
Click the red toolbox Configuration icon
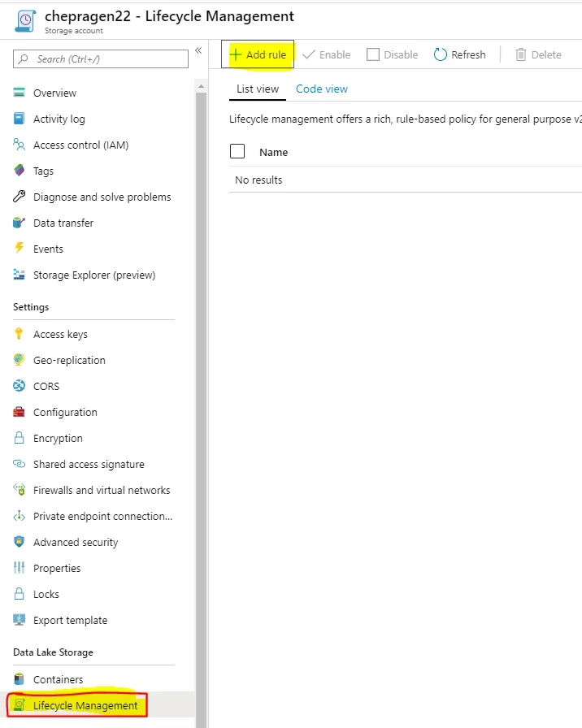pyautogui.click(x=19, y=412)
